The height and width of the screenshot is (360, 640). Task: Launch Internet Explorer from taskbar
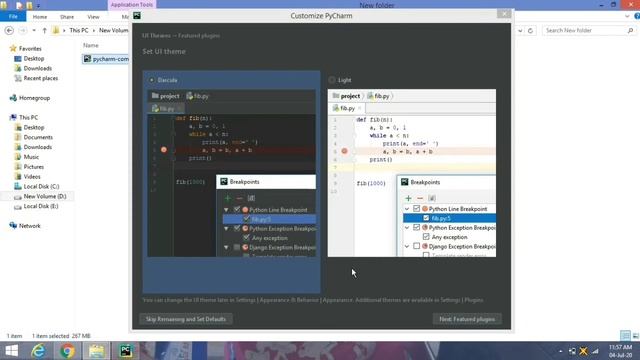coord(39,351)
